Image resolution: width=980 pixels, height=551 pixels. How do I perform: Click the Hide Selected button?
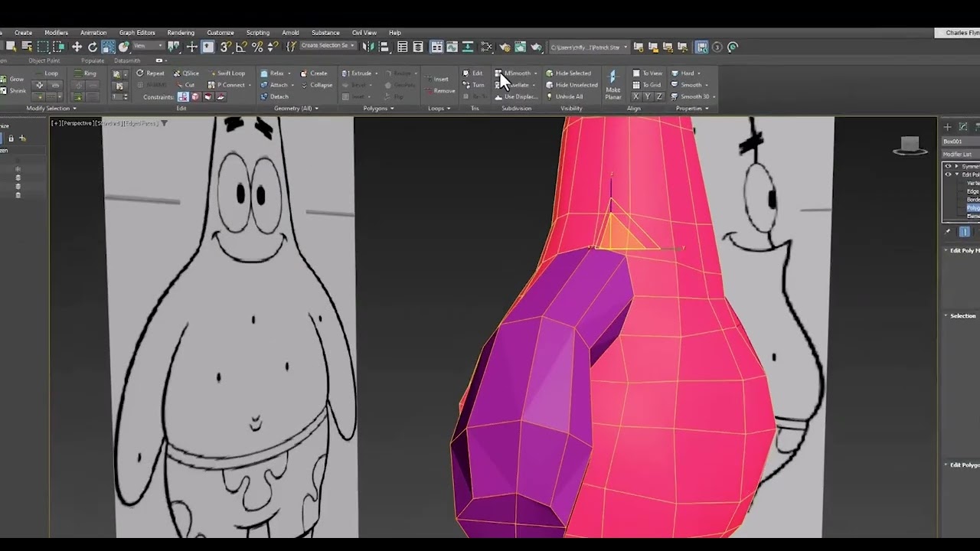tap(568, 73)
